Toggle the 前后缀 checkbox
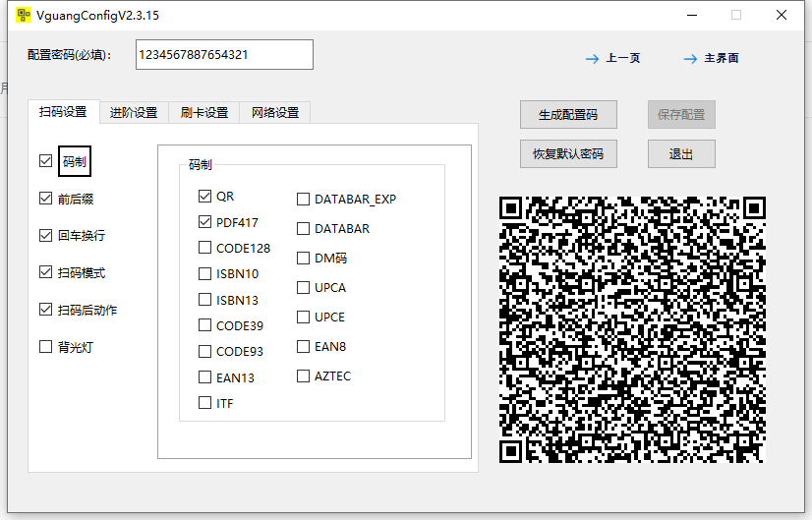812x520 pixels. click(x=45, y=199)
